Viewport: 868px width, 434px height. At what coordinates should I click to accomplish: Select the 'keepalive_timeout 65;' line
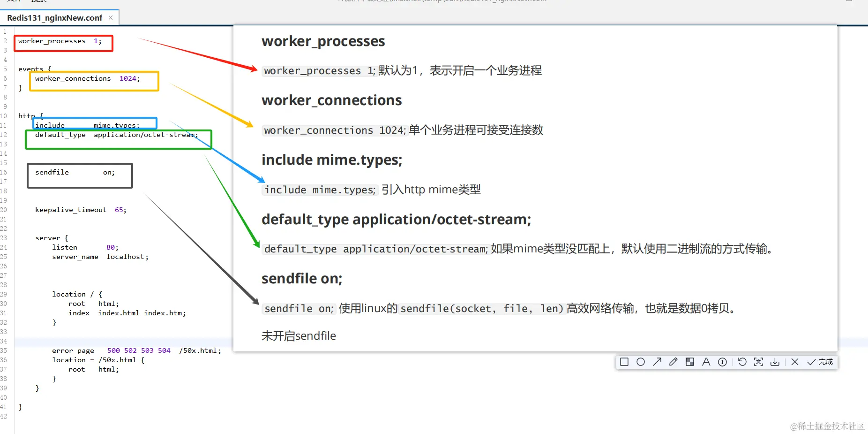tap(81, 210)
